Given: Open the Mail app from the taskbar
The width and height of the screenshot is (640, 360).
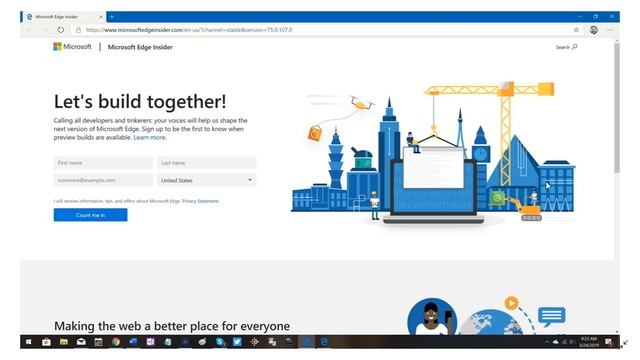Looking at the screenshot, I should click(x=81, y=342).
